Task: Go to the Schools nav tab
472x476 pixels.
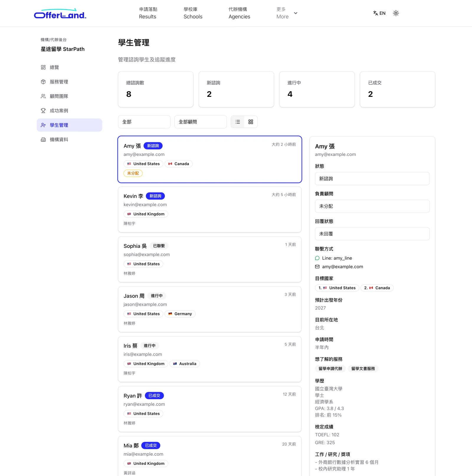Action: tap(193, 13)
